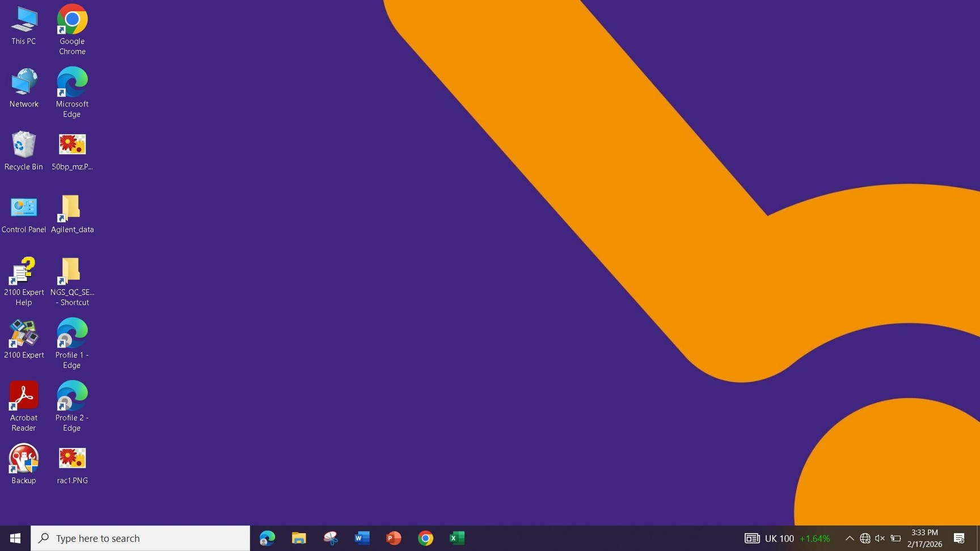The height and width of the screenshot is (551, 980).
Task: Open the notification center icon
Action: click(959, 538)
